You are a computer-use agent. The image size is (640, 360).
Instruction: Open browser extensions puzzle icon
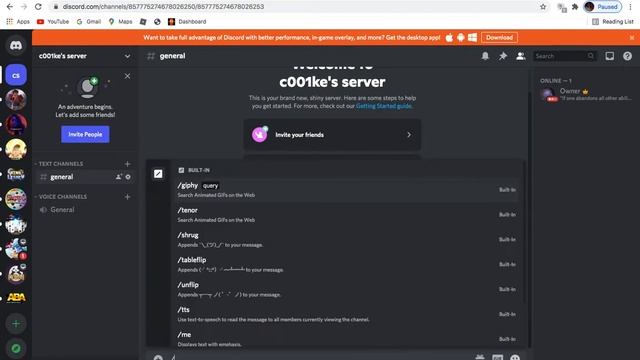tap(575, 7)
